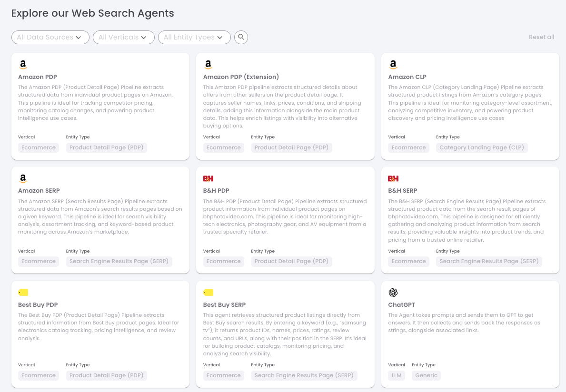Open the Amazon PDP card title
The height and width of the screenshot is (392, 566).
click(38, 77)
